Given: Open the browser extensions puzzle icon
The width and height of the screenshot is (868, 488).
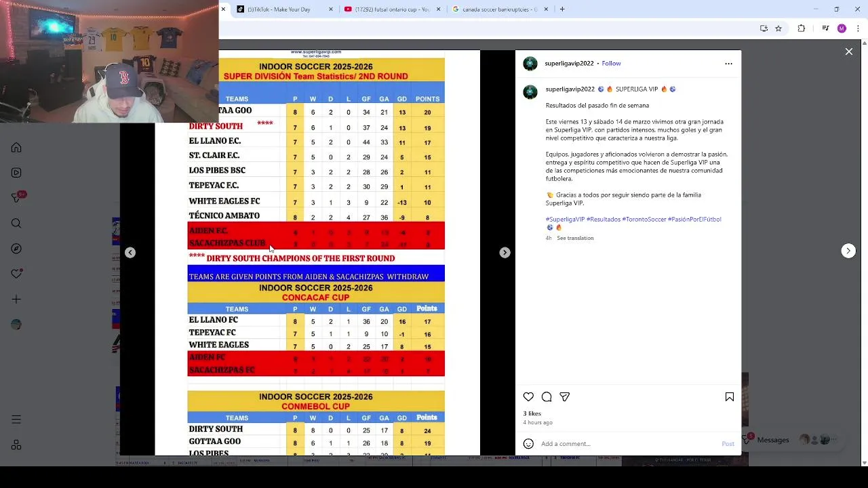Looking at the screenshot, I should click(802, 28).
